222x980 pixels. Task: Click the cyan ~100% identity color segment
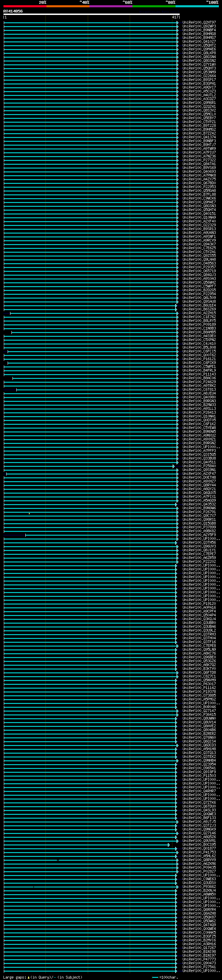tap(197, 6)
